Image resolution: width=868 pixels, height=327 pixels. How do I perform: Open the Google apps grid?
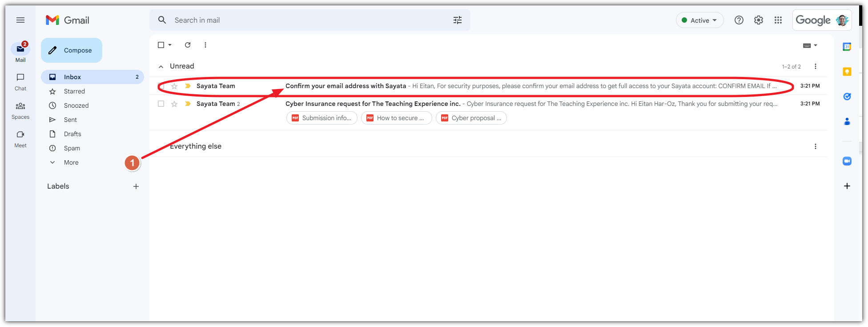778,20
